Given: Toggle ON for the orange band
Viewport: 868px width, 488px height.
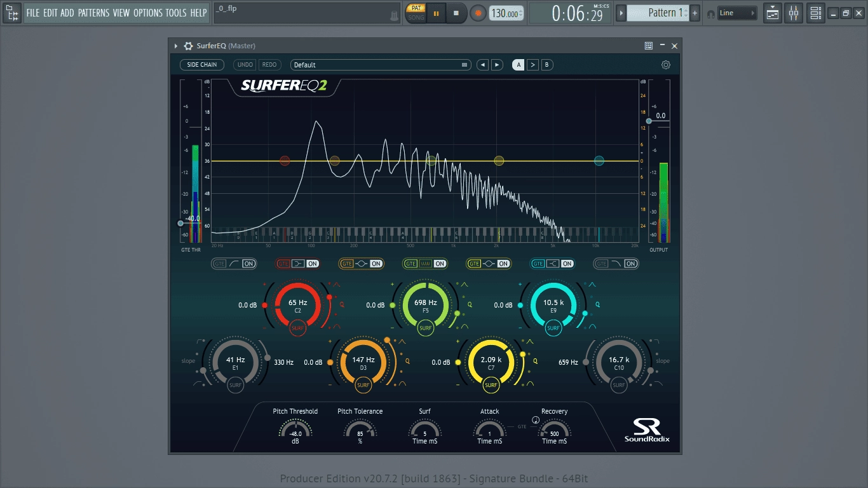Looking at the screenshot, I should (x=376, y=264).
